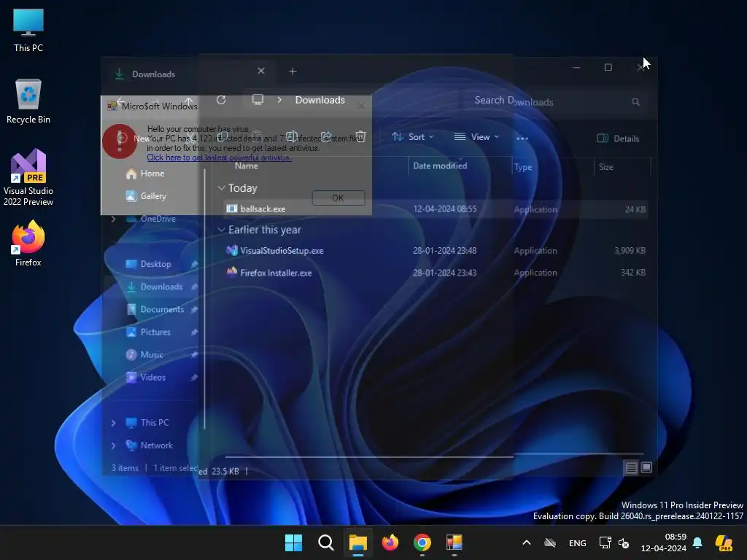Click the Windows Start button

pyautogui.click(x=293, y=542)
